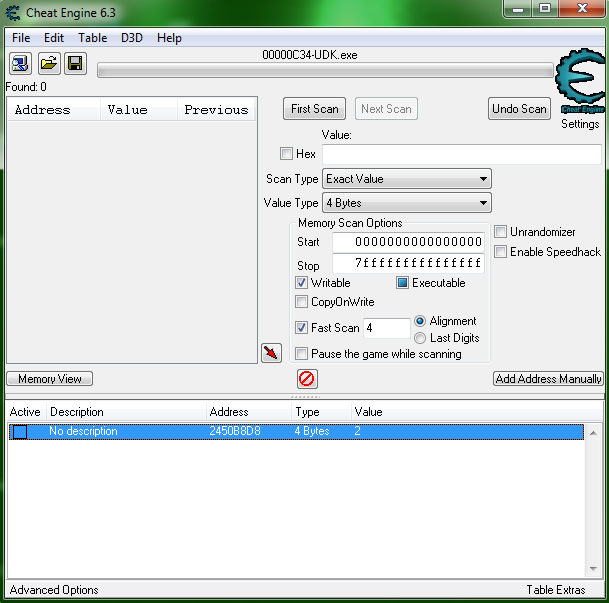
Task: Click the address table scroll down arrow
Action: 593,569
